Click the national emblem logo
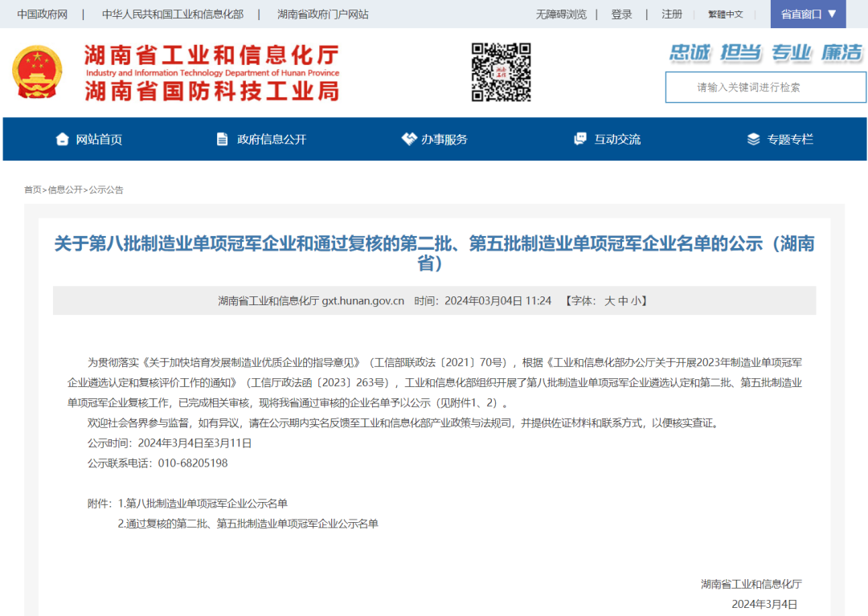The image size is (868, 616). click(x=37, y=72)
